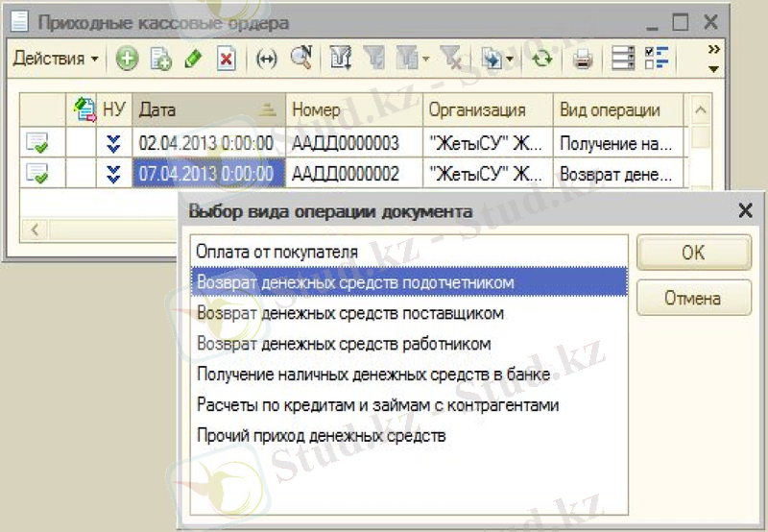Click the checklist view icon

click(x=657, y=59)
